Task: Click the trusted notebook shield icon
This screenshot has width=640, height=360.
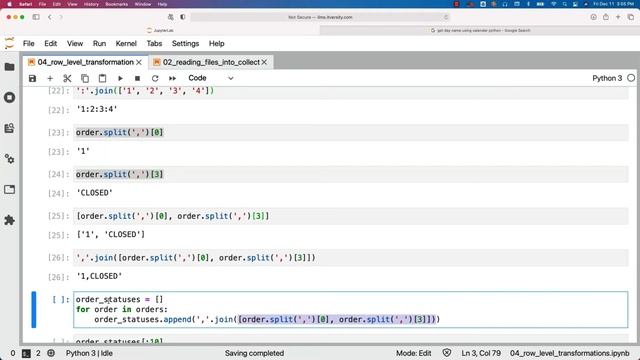Action: click(447, 353)
